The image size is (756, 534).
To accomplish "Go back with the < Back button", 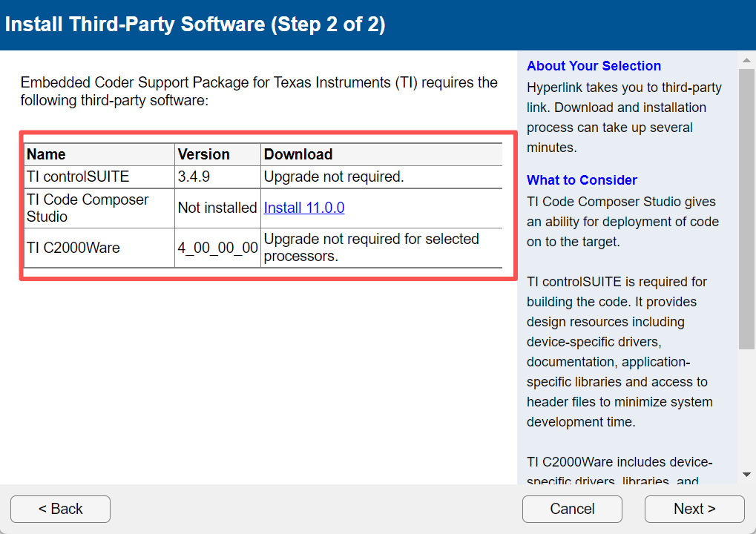I will [x=60, y=509].
